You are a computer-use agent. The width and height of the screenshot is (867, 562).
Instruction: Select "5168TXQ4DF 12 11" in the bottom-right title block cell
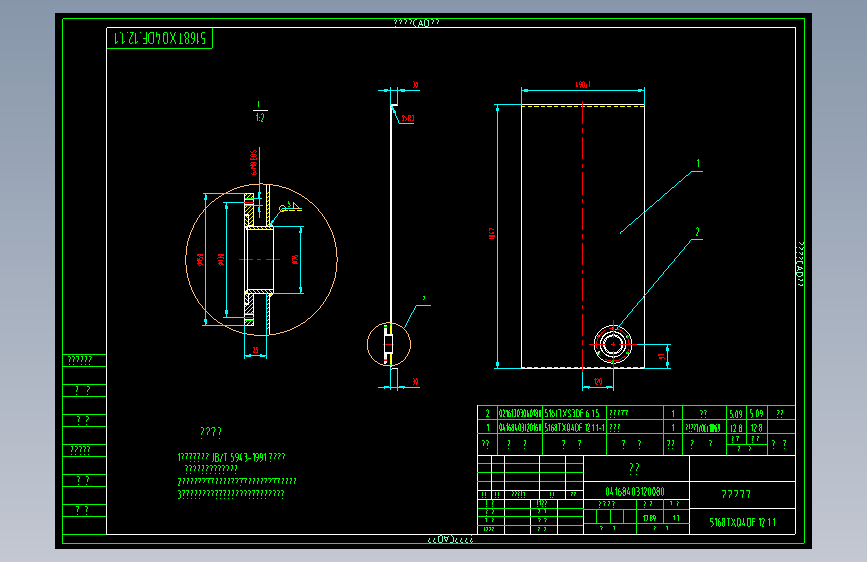pyautogui.click(x=743, y=522)
